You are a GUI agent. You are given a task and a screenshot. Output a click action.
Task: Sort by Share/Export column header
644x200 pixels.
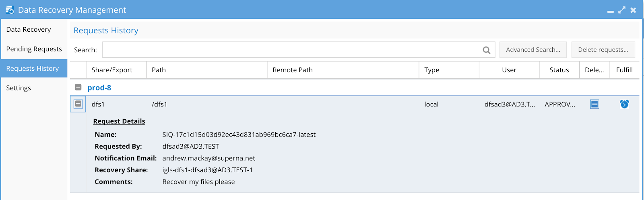click(116, 70)
